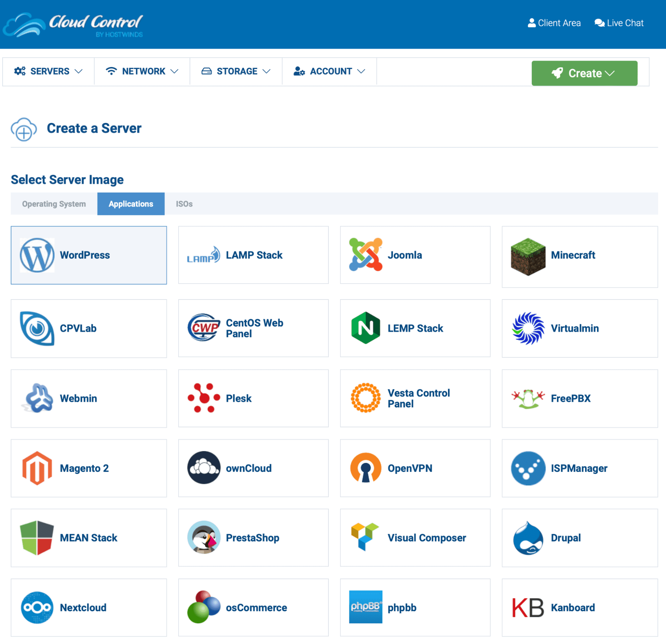
Task: Select the Magento 2 application image
Action: point(89,468)
